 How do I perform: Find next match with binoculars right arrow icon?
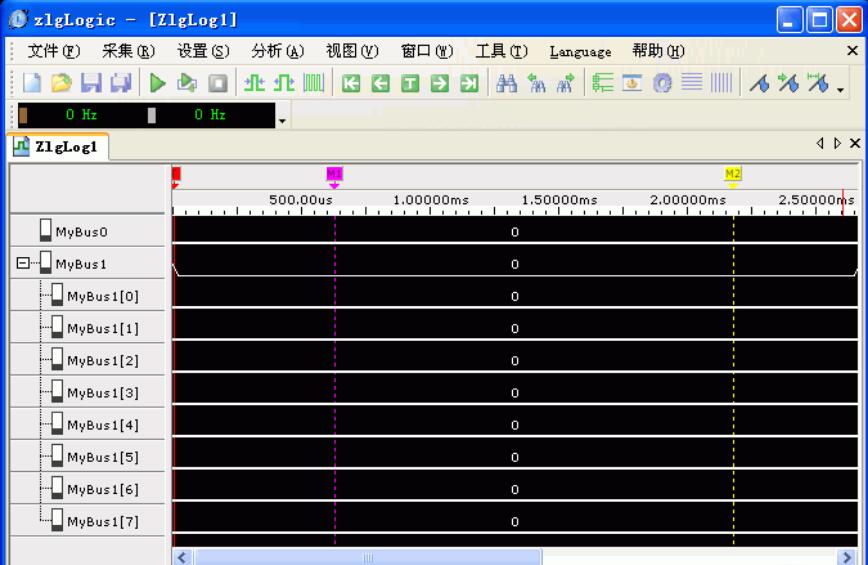click(x=566, y=83)
